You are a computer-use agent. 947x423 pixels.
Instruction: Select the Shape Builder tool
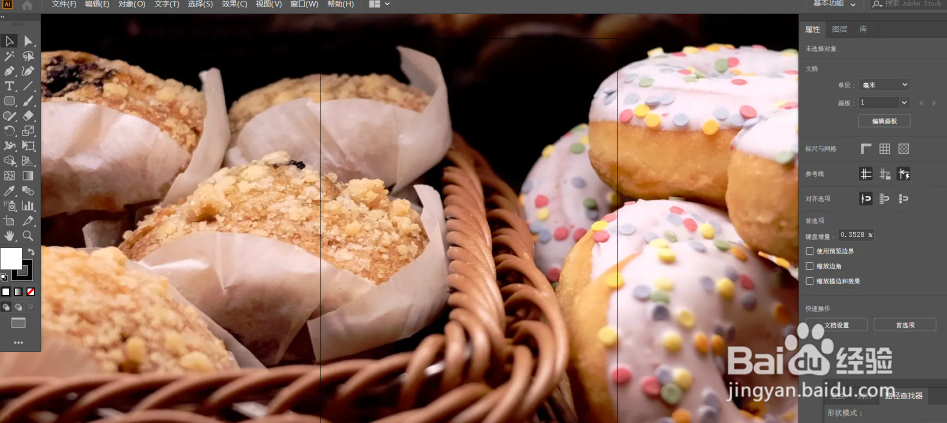tap(10, 161)
